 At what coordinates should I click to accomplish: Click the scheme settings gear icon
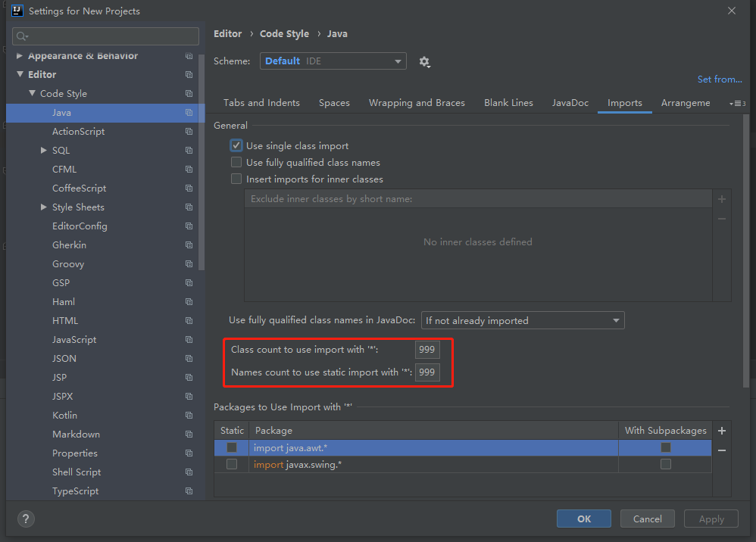pos(424,61)
